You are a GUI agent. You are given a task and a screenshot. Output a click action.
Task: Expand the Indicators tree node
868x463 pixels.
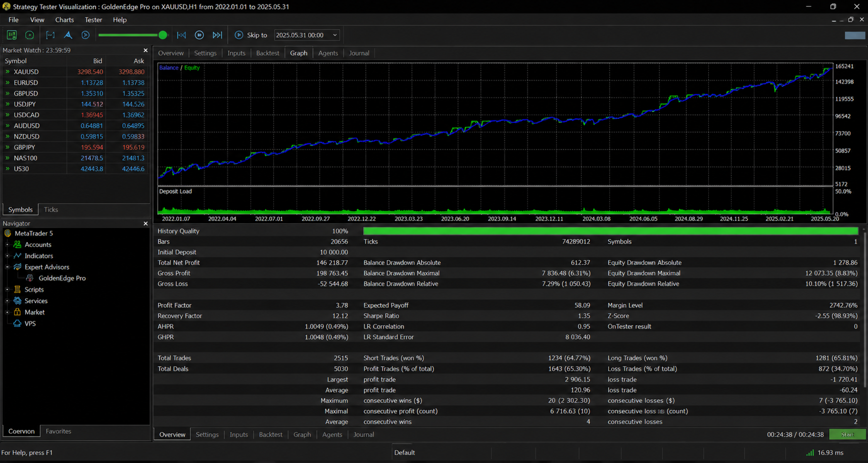coord(7,256)
